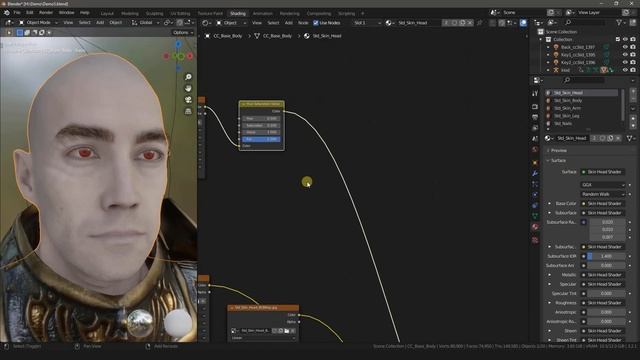640x360 pixels.
Task: Select Std_Skin_Arm material slot
Action: coord(582,108)
